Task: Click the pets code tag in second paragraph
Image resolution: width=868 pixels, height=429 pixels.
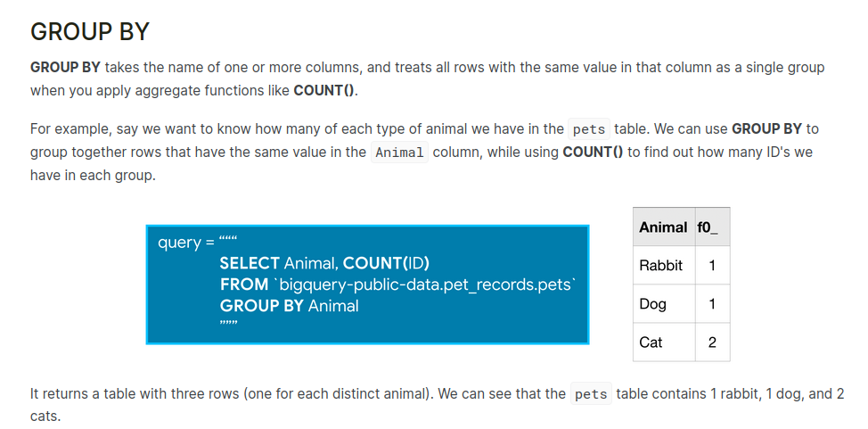Action: (589, 128)
